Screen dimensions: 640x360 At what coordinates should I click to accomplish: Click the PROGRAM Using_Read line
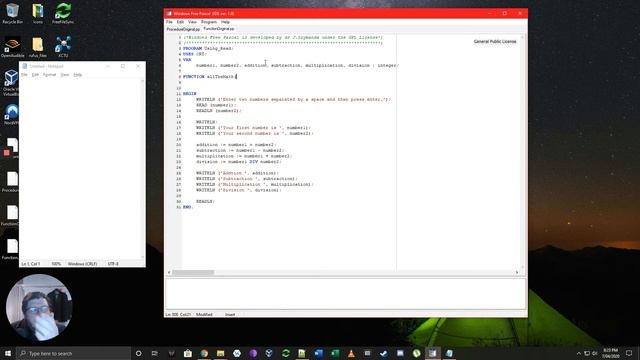208,49
